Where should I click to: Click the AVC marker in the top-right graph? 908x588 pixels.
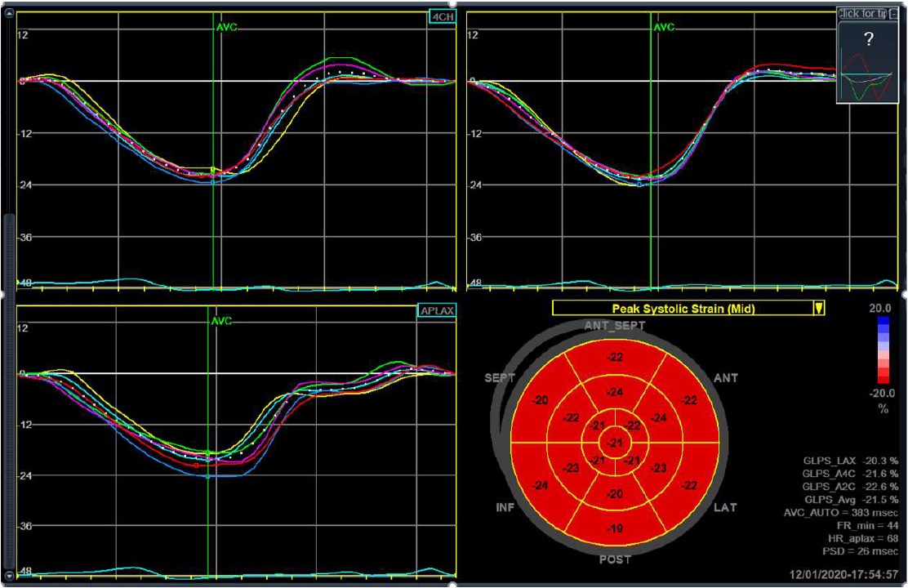[664, 27]
